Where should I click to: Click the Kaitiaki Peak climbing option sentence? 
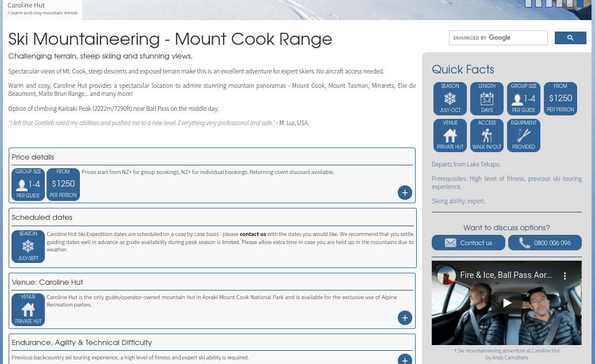pos(113,109)
